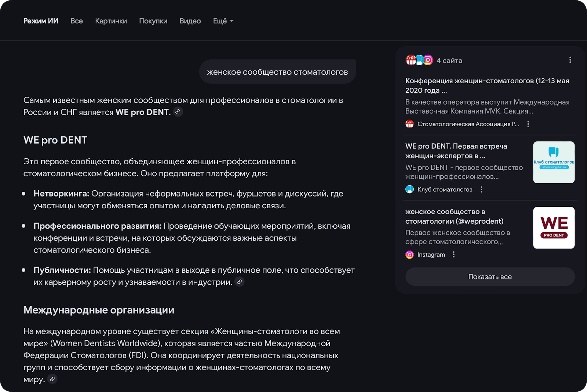587x392 pixels.
Task: Open options menu for Instagram source
Action: pyautogui.click(x=454, y=254)
